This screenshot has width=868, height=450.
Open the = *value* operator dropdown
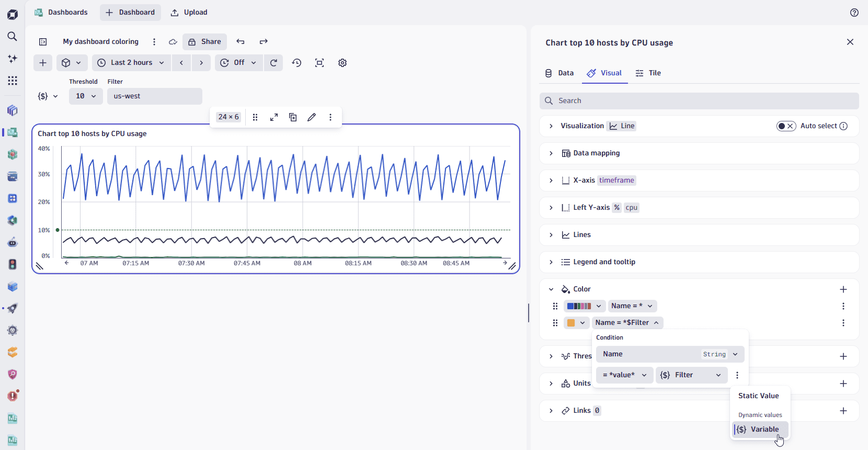(x=625, y=375)
